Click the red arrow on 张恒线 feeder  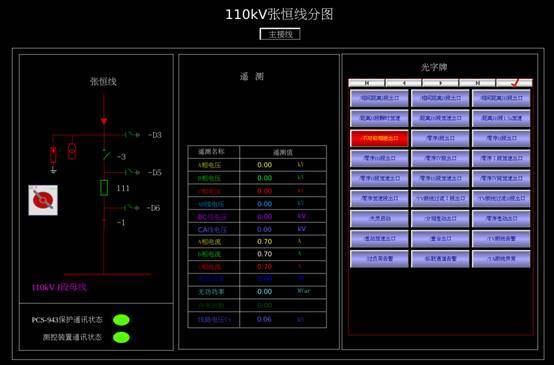[x=104, y=121]
